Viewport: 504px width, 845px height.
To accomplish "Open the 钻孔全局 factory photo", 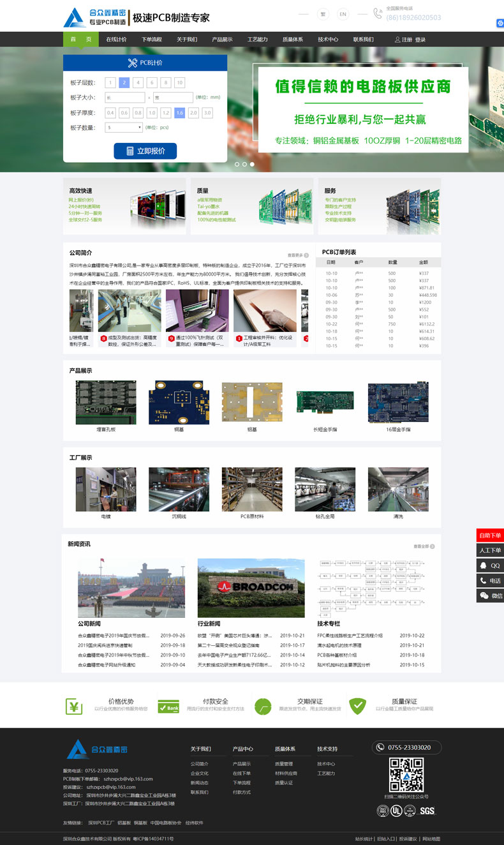I will pyautogui.click(x=325, y=490).
